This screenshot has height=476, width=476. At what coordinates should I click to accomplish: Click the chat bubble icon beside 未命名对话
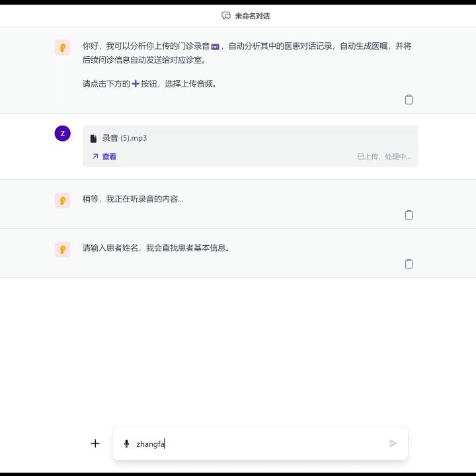point(226,16)
